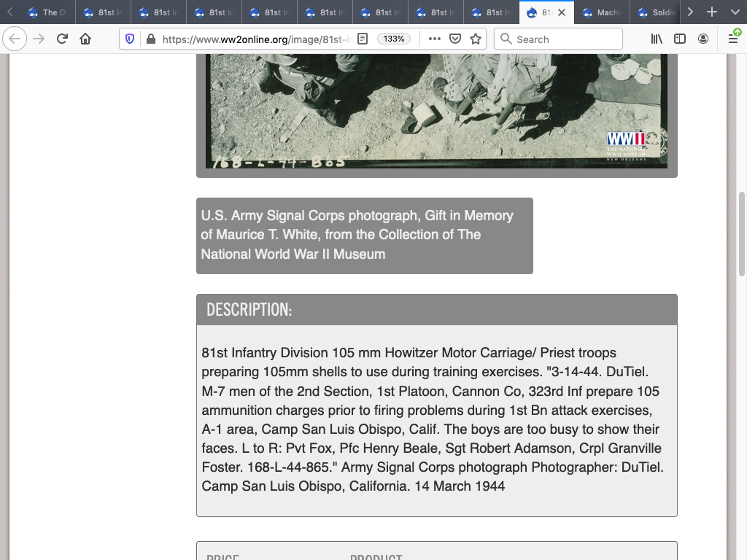Toggle Reader View for this page
This screenshot has width=747, height=560.
(363, 39)
